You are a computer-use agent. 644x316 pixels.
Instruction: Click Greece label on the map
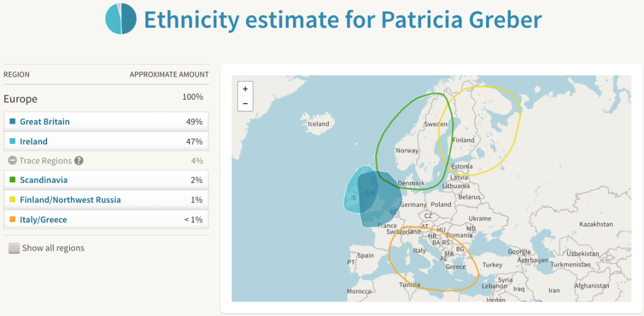coord(455,267)
